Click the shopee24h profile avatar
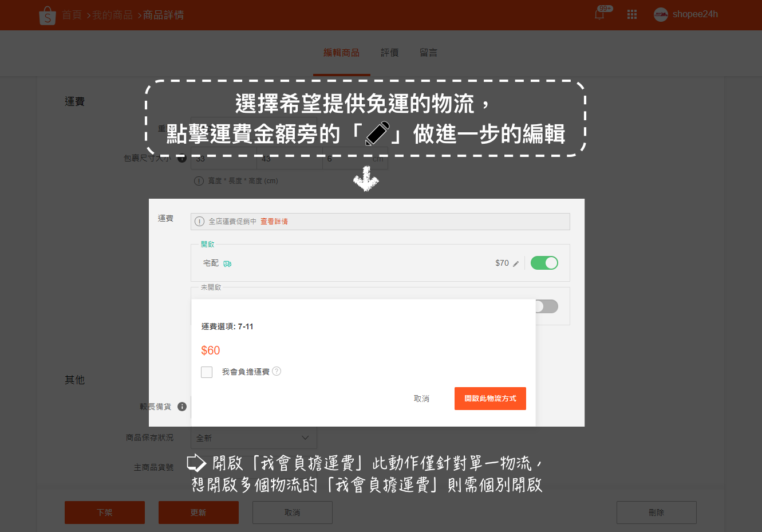Image resolution: width=762 pixels, height=532 pixels. click(661, 15)
